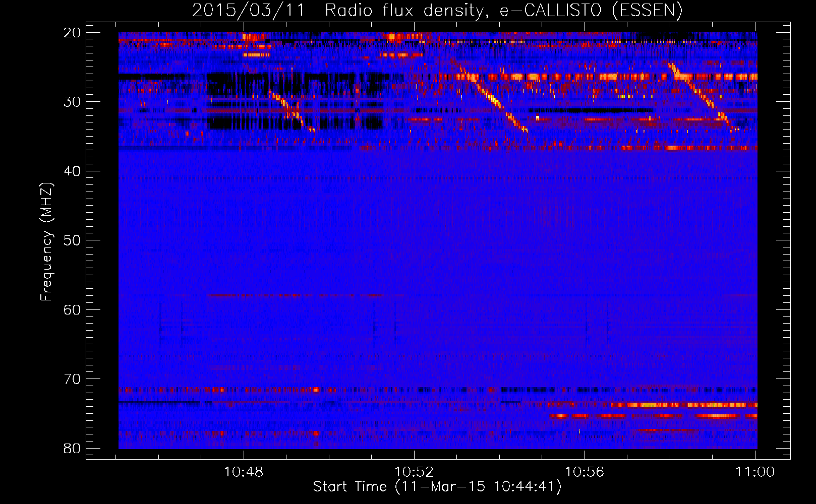Click the '70' frequency tick label

tap(73, 379)
